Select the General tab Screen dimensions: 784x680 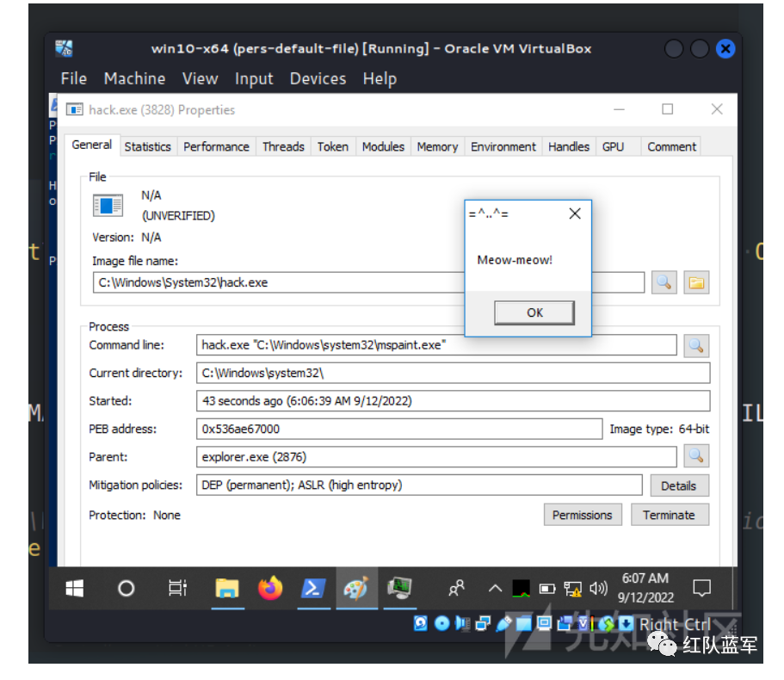91,145
